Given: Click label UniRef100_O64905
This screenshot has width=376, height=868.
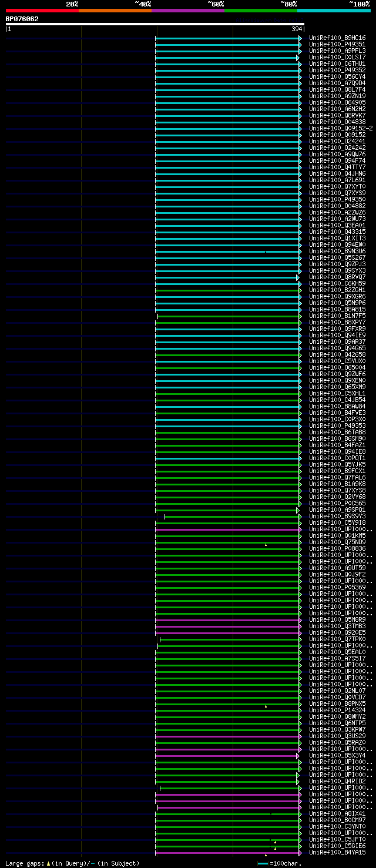Looking at the screenshot, I should (337, 102).
